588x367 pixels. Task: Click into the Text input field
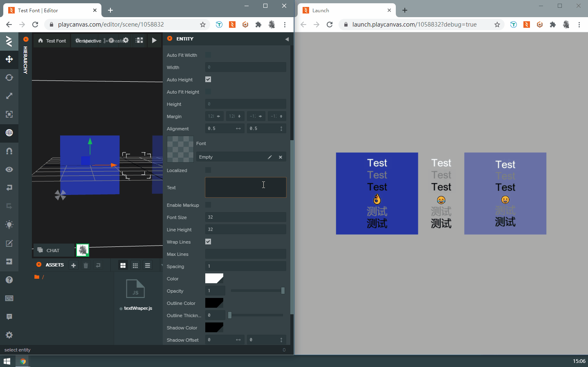coord(245,187)
